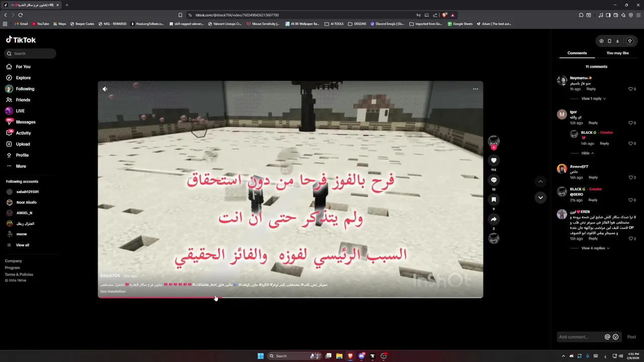This screenshot has height=362, width=644.
Task: Click the TikTok search field
Action: pyautogui.click(x=31, y=53)
